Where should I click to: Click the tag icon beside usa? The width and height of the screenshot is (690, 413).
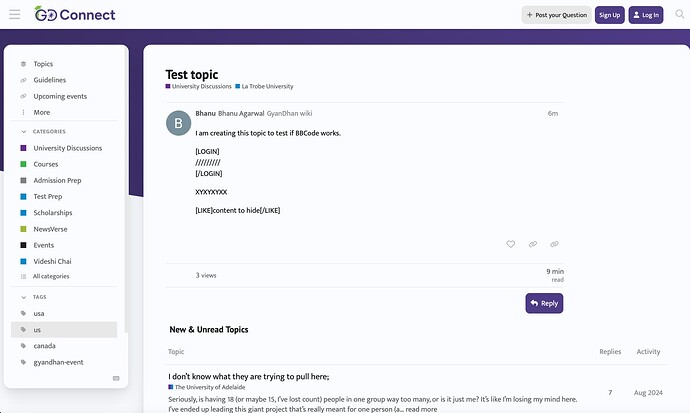point(23,313)
